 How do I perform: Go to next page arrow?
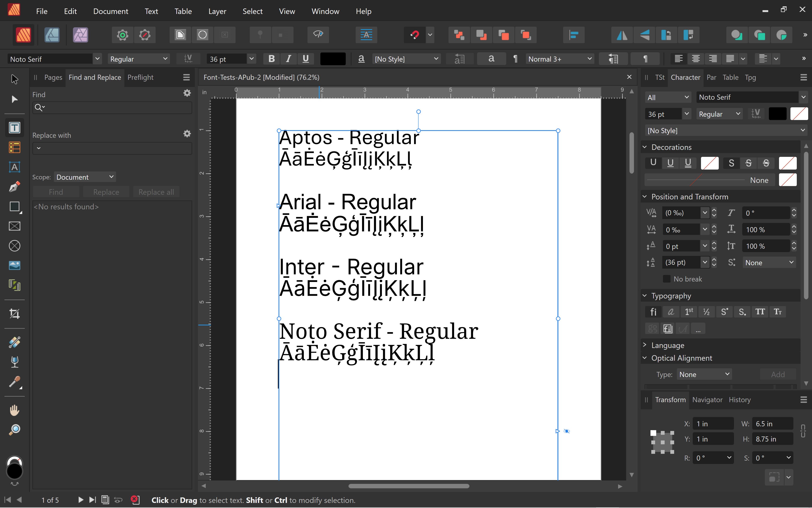[81, 500]
